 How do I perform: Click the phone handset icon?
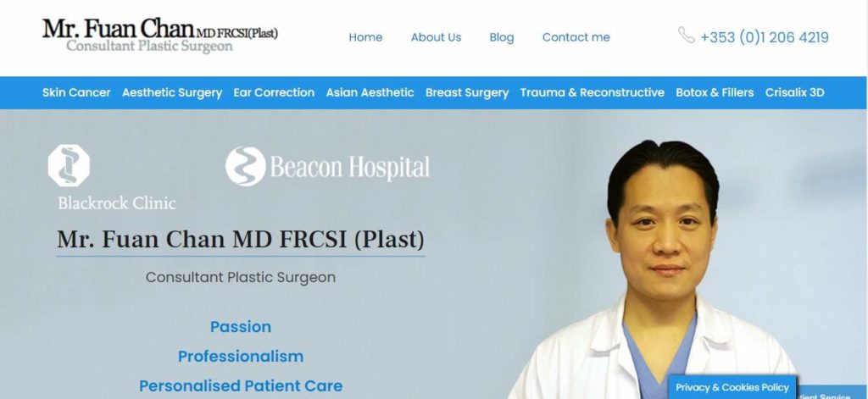[687, 36]
